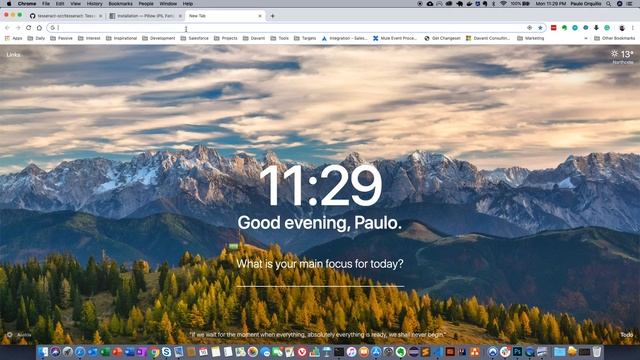640x360 pixels.
Task: Switch to the GitHub tesseract tab
Action: pyautogui.click(x=65, y=16)
